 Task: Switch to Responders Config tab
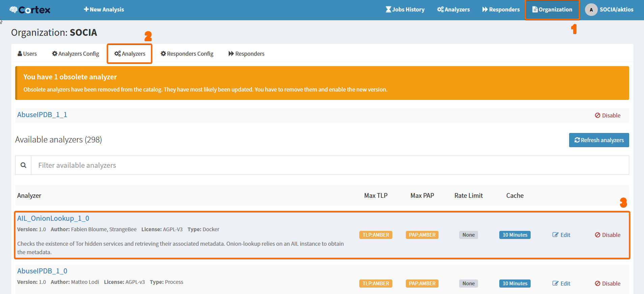[x=187, y=54]
